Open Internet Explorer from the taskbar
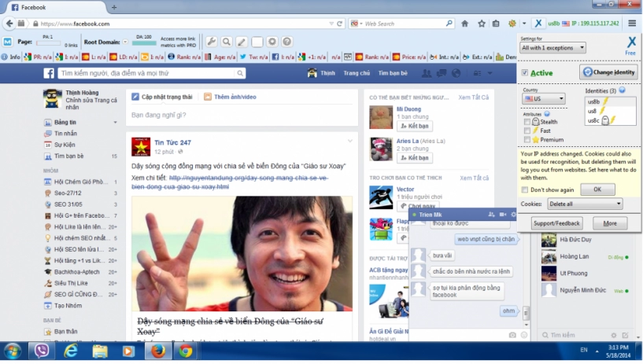 71,351
